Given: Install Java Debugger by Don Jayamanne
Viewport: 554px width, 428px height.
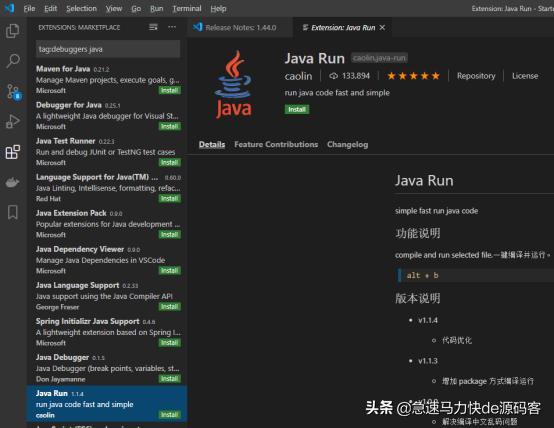Looking at the screenshot, I should point(170,379).
